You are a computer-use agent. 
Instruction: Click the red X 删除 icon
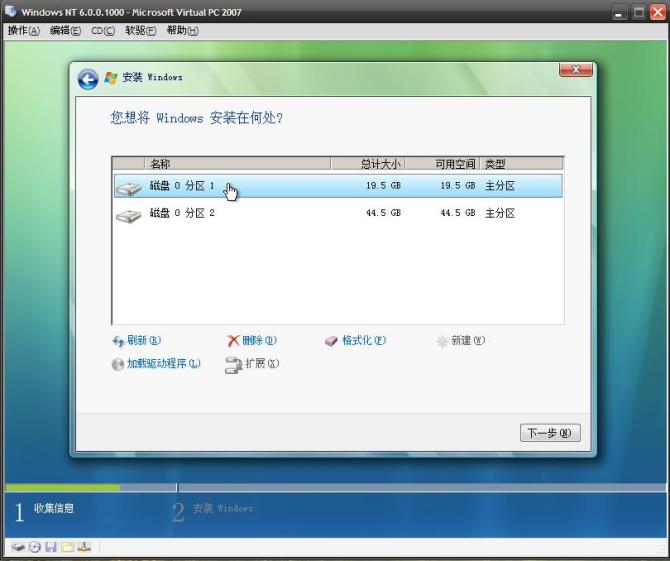[233, 341]
